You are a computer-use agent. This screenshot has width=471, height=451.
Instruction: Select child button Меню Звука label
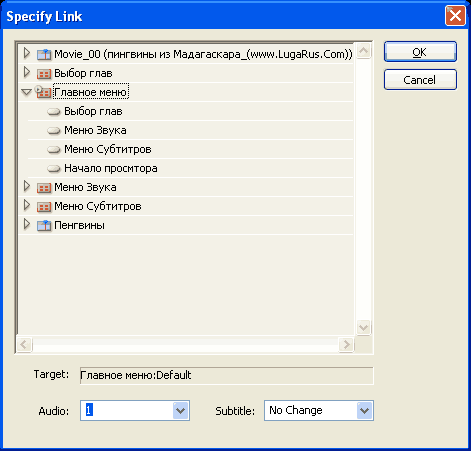click(95, 130)
